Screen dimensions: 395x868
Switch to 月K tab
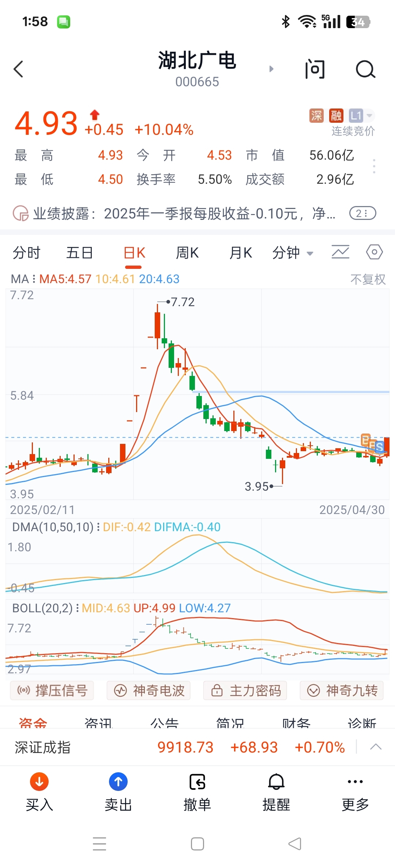coord(241,253)
